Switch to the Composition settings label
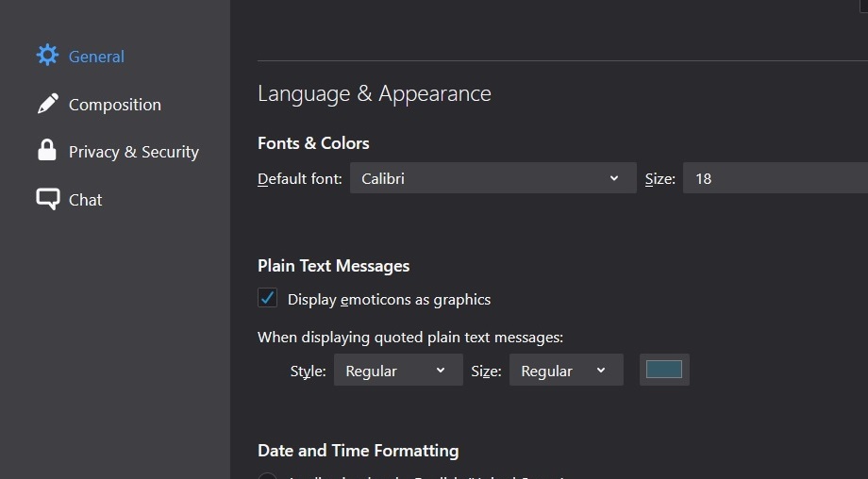 (115, 105)
